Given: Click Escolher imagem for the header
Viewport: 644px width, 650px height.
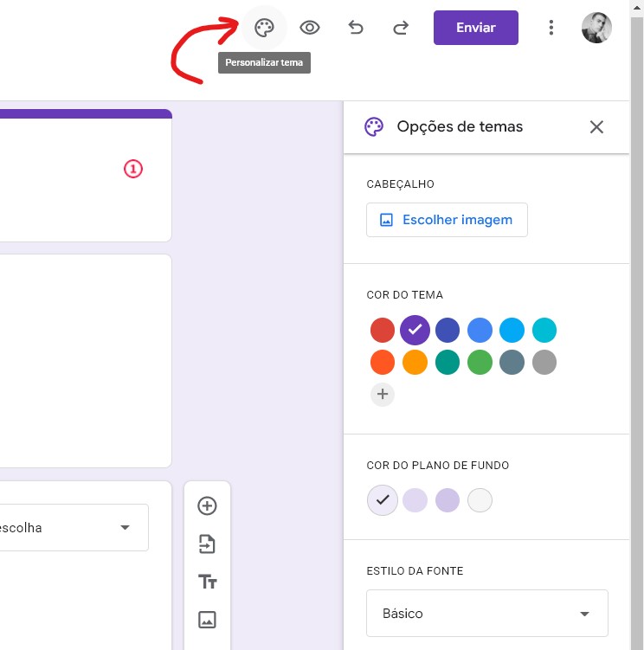Looking at the screenshot, I should click(447, 220).
